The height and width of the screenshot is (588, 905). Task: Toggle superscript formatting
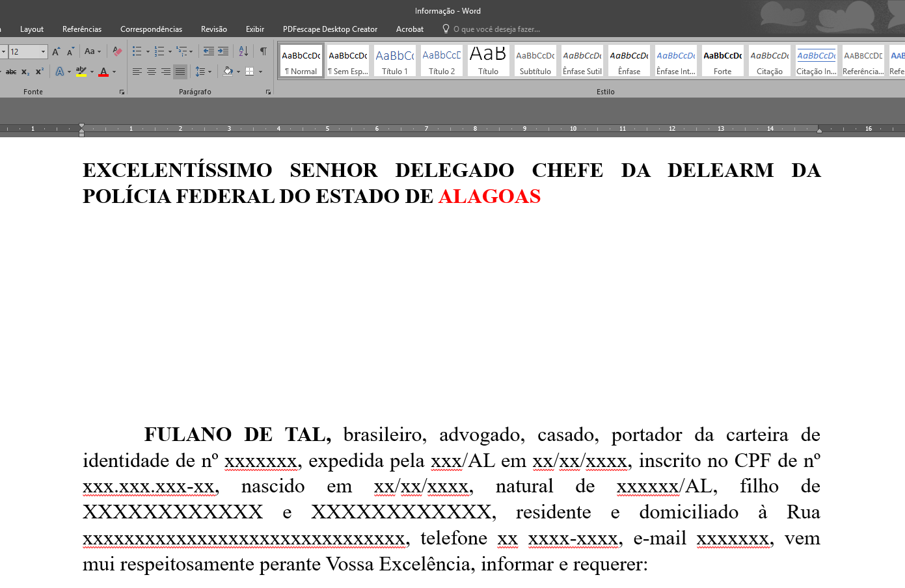click(x=40, y=72)
